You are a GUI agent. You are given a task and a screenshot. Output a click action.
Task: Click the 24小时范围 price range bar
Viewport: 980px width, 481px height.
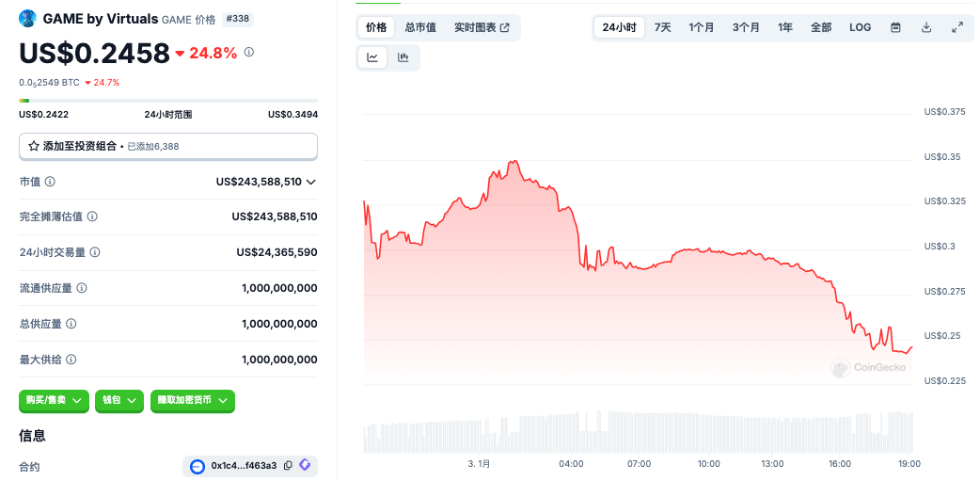(168, 101)
